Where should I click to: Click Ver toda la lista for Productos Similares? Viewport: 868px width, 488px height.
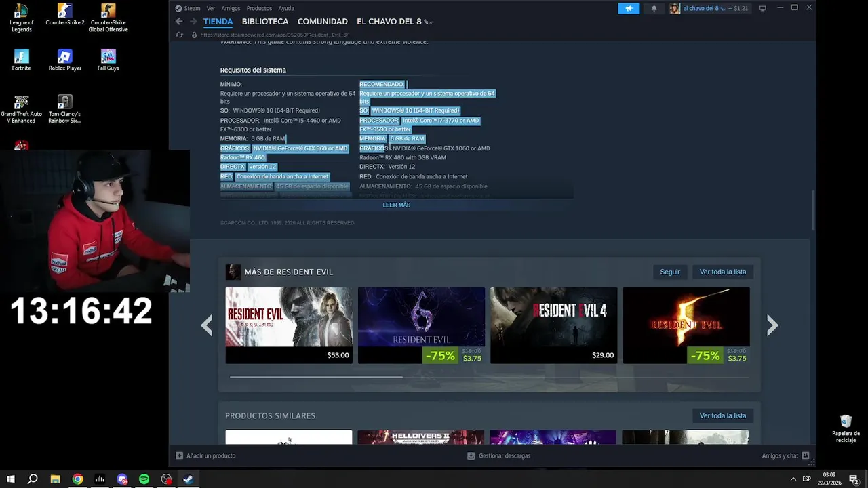click(x=723, y=415)
